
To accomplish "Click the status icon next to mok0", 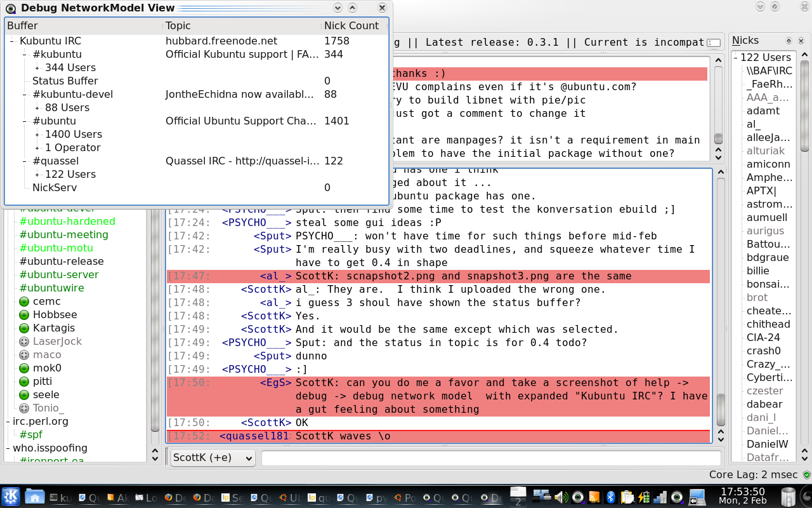I will [24, 368].
